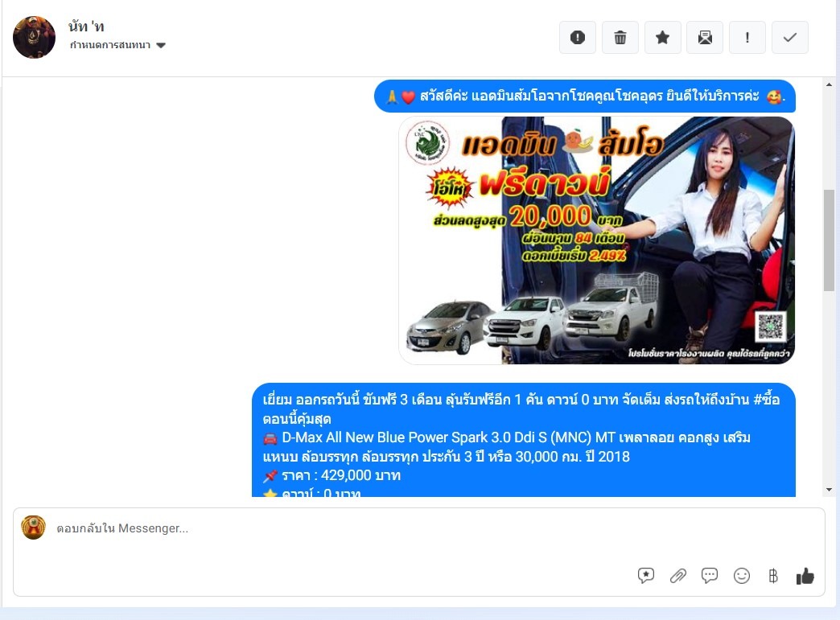Click the scrollbar up arrow
This screenshot has height=620, width=840.
pos(829,84)
